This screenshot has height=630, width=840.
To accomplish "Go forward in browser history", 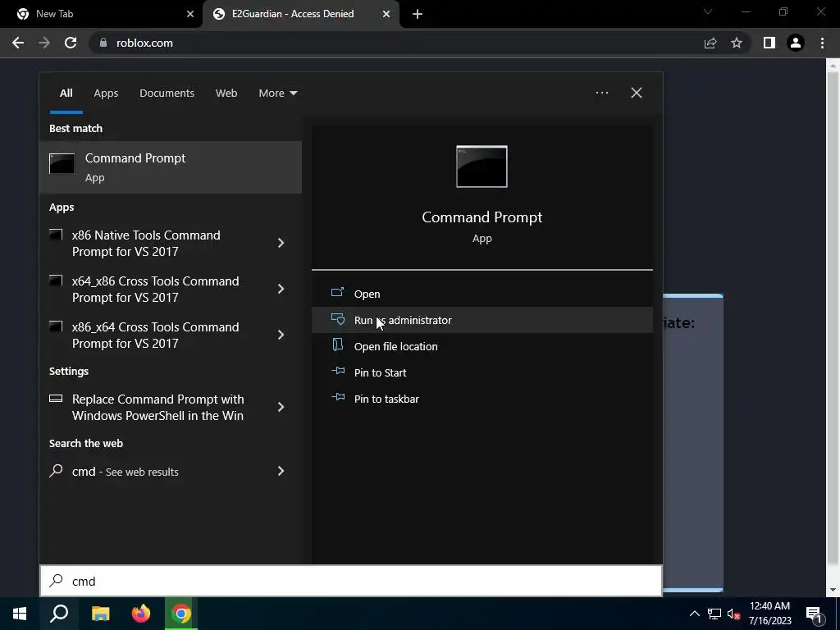I will [44, 43].
